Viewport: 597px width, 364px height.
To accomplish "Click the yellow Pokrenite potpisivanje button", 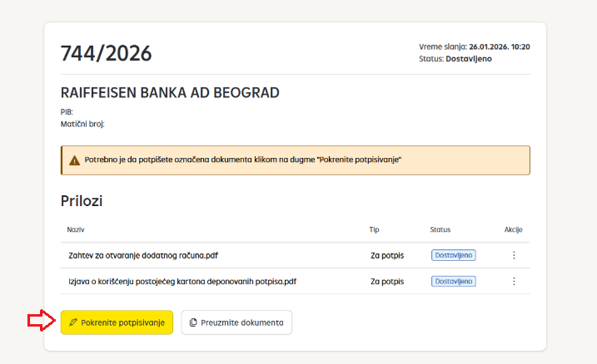I will tap(116, 323).
